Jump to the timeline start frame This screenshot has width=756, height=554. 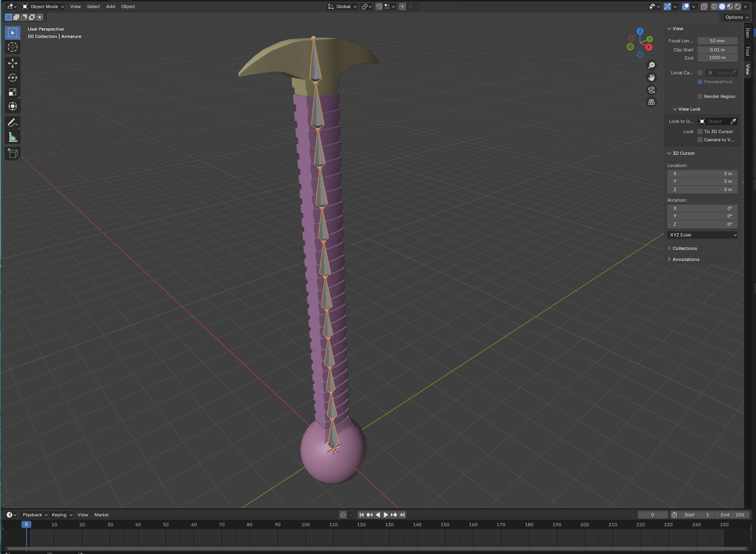[361, 515]
